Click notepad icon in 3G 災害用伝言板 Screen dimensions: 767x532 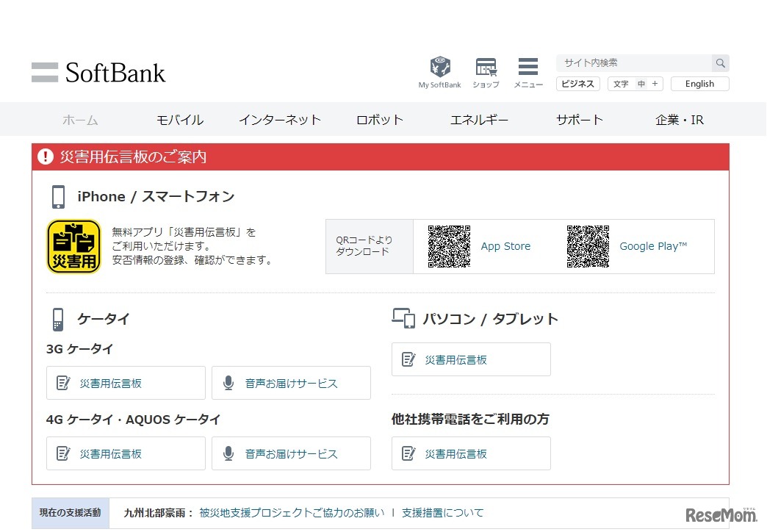tap(63, 383)
